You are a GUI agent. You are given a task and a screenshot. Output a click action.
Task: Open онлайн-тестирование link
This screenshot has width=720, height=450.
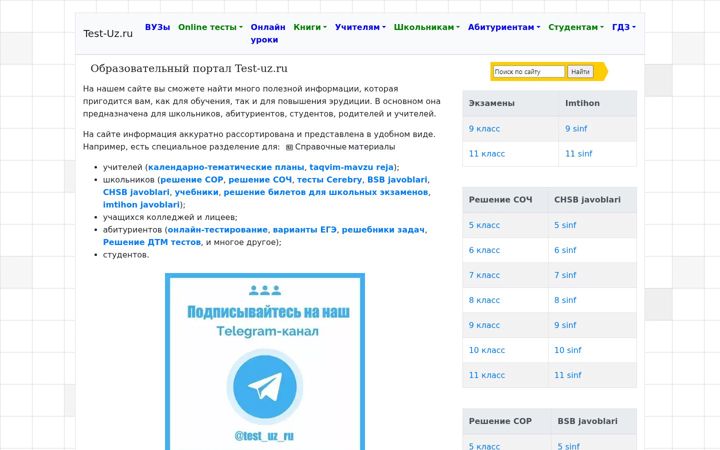click(x=217, y=230)
